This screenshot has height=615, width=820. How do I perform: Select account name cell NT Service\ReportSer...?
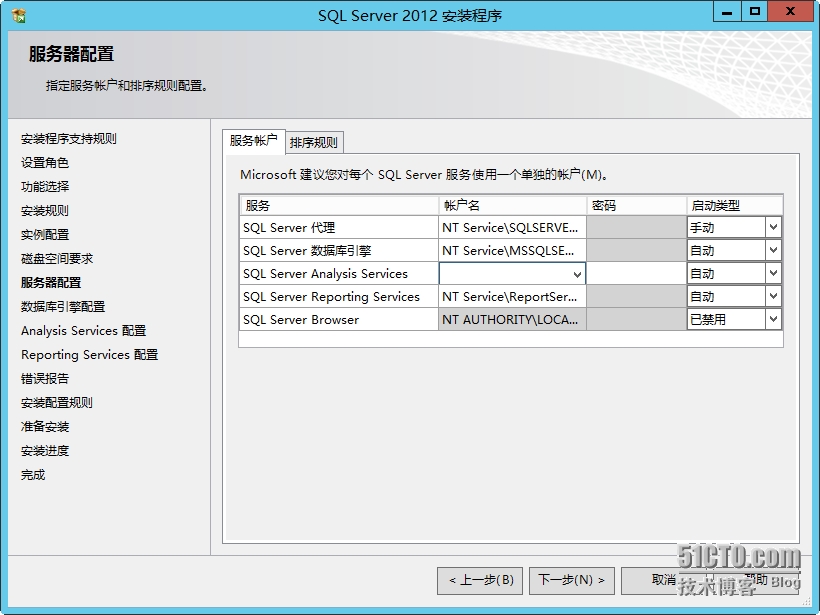click(x=512, y=297)
